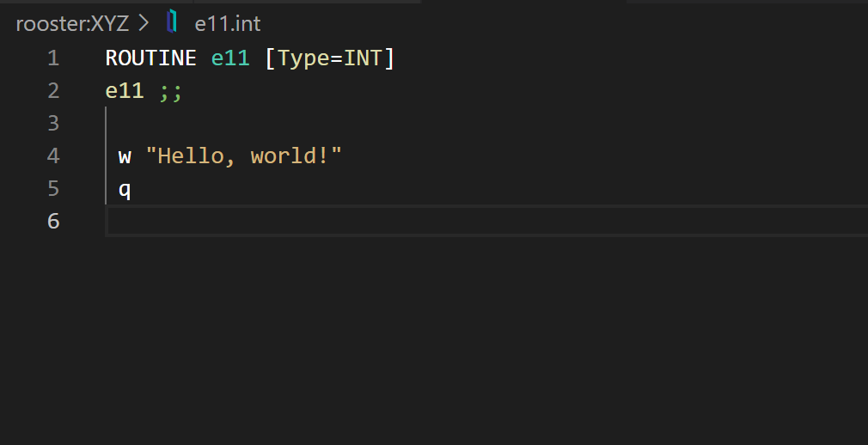Click the "Hello, world!" string literal
The width and height of the screenshot is (868, 445).
pos(243,156)
